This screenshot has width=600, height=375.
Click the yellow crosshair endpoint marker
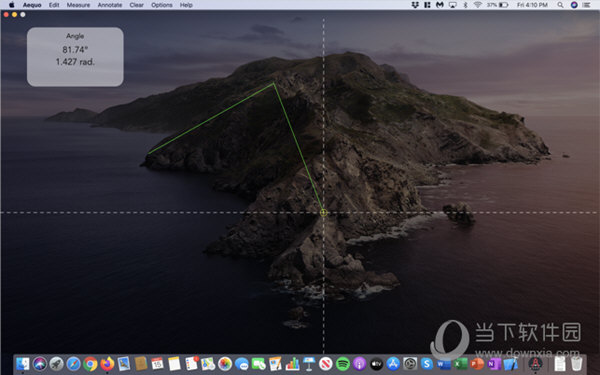point(324,212)
